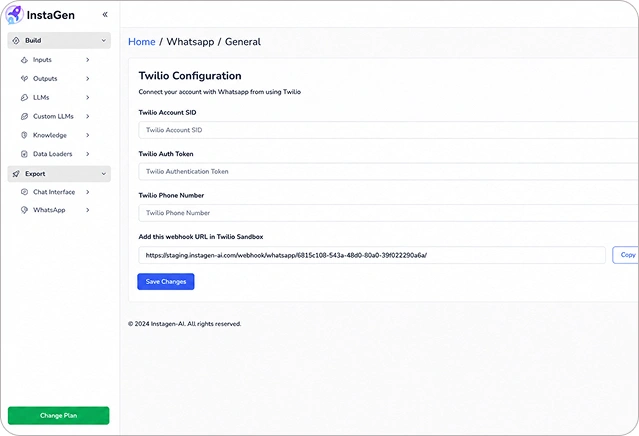The width and height of the screenshot is (639, 436).
Task: Click the Knowledge icon in sidebar
Action: click(x=24, y=135)
